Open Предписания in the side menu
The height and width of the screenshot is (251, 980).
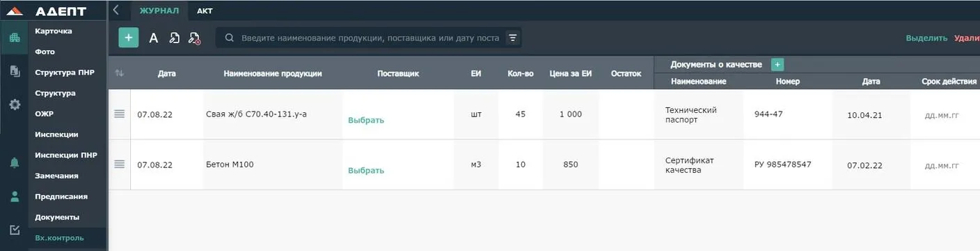click(x=61, y=196)
